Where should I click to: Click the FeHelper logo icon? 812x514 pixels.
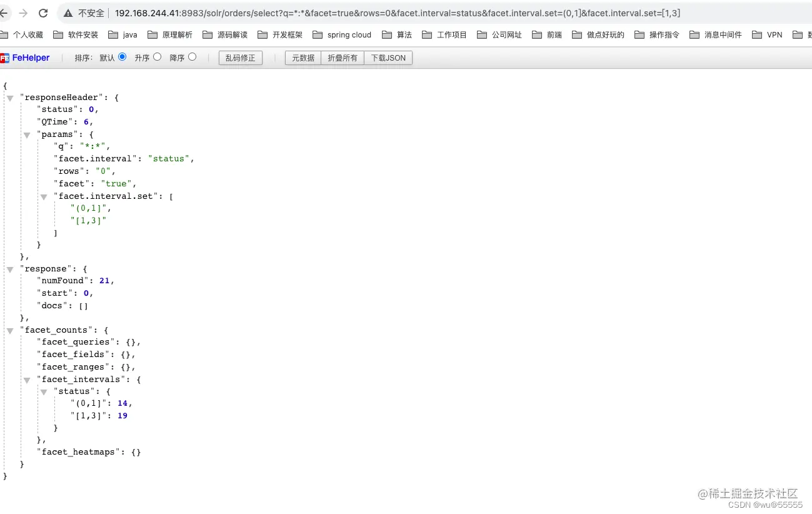(5, 58)
